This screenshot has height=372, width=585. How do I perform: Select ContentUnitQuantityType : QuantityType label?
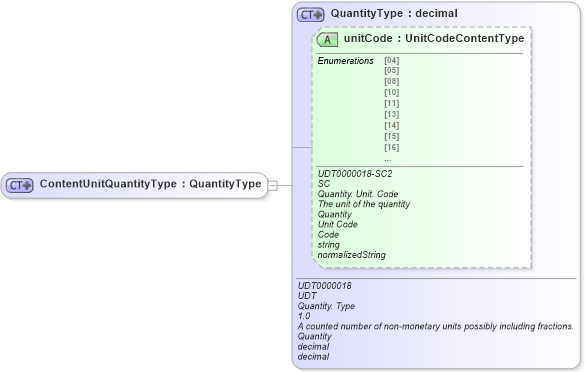(150, 184)
